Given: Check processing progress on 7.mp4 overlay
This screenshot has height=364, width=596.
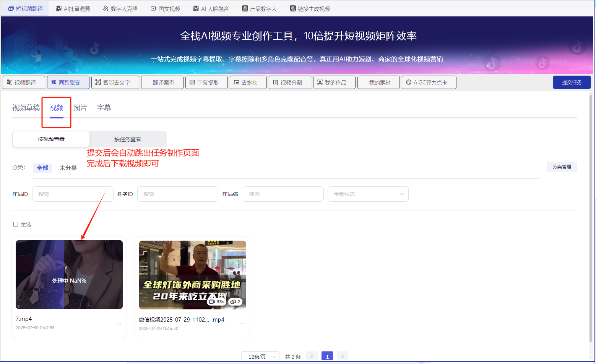Looking at the screenshot, I should 69,280.
